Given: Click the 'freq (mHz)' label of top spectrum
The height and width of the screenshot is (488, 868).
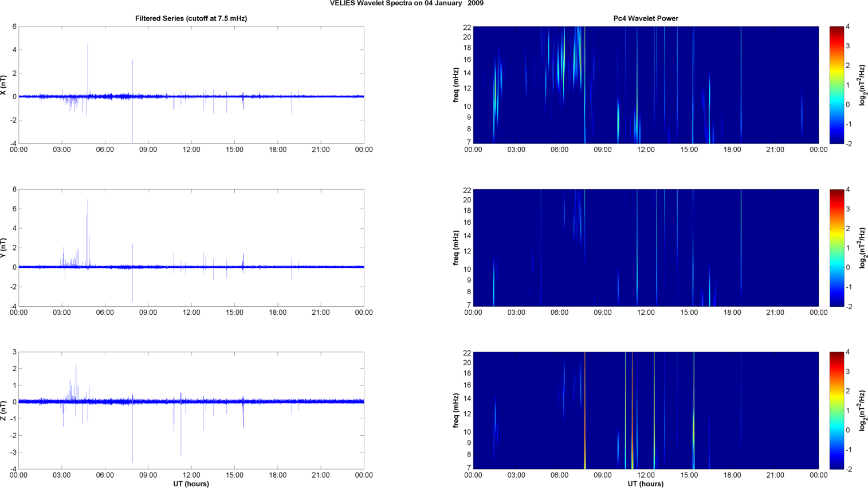Looking at the screenshot, I should pos(456,85).
